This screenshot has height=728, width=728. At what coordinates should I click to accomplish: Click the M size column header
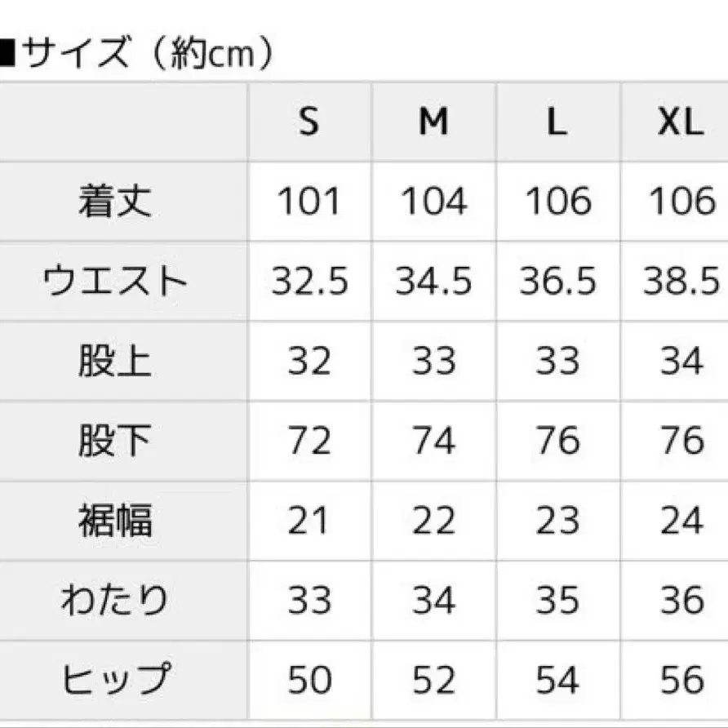(x=433, y=123)
